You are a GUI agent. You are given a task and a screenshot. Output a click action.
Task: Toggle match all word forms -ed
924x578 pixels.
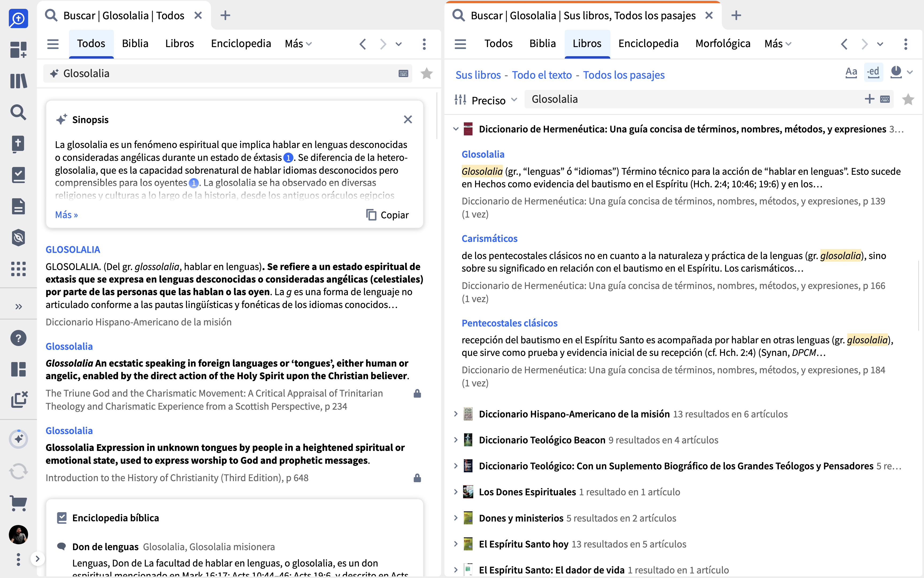[x=873, y=72]
